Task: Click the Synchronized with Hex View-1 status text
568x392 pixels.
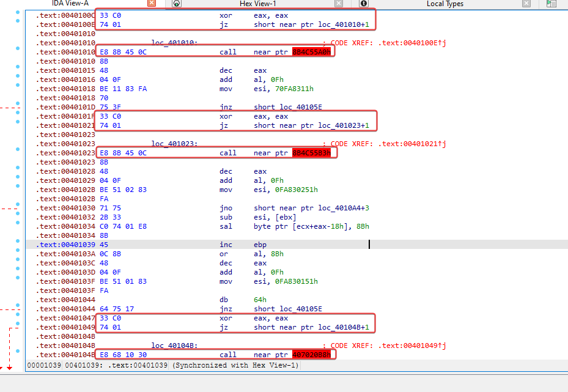Action: tap(235, 365)
